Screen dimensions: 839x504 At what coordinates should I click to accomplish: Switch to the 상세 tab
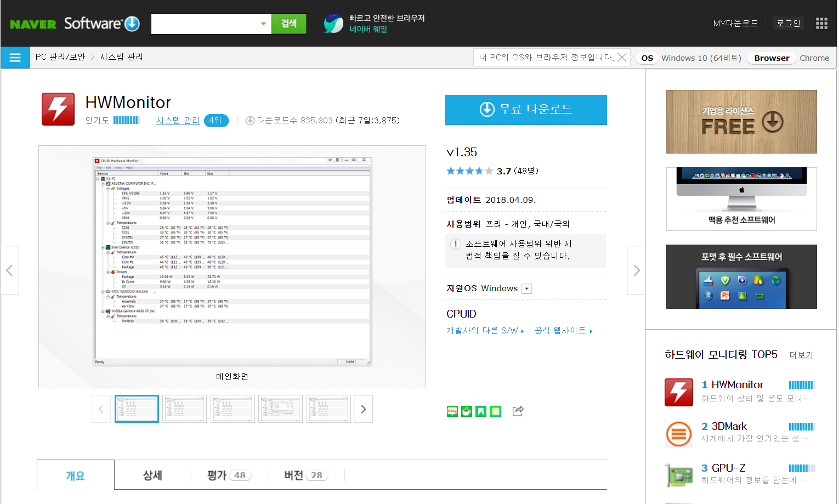(x=152, y=475)
